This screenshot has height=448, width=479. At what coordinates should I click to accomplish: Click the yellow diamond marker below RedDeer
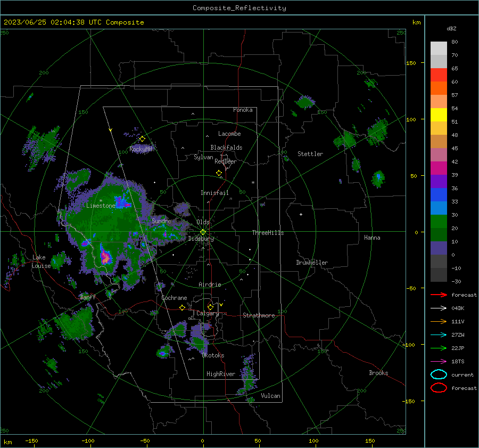pos(219,173)
